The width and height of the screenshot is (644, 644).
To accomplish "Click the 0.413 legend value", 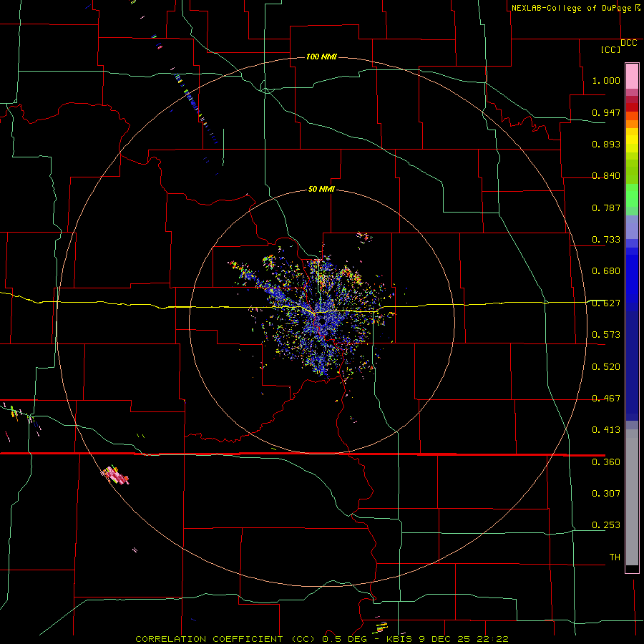I will [x=606, y=430].
